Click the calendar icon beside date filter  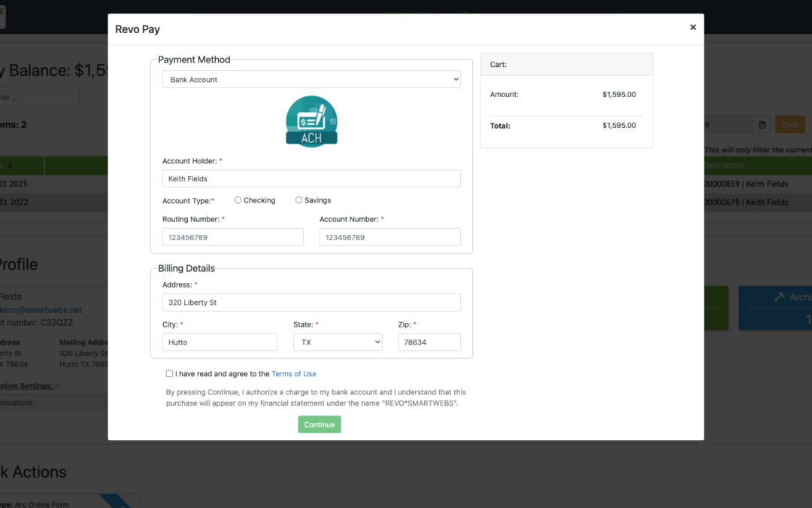762,125
